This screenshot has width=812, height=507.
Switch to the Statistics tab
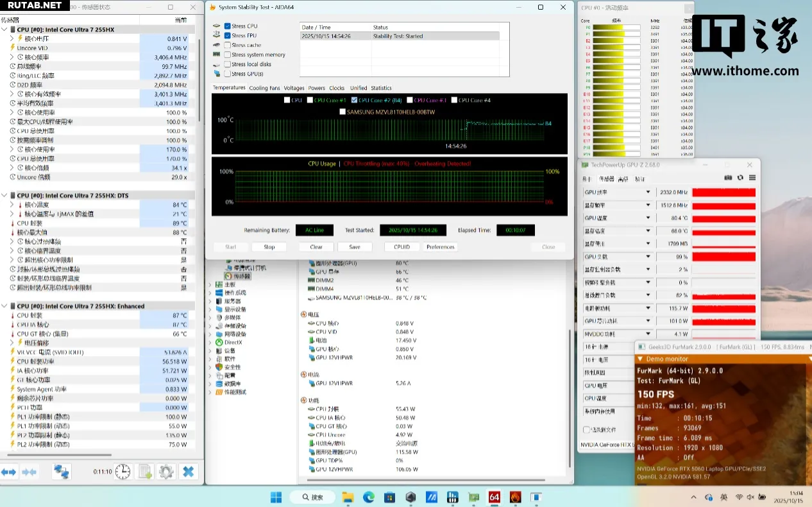(x=381, y=88)
